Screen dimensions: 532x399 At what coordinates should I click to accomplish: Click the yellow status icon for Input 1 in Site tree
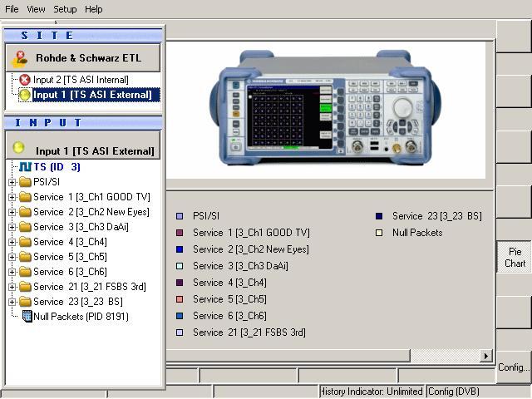click(x=25, y=95)
